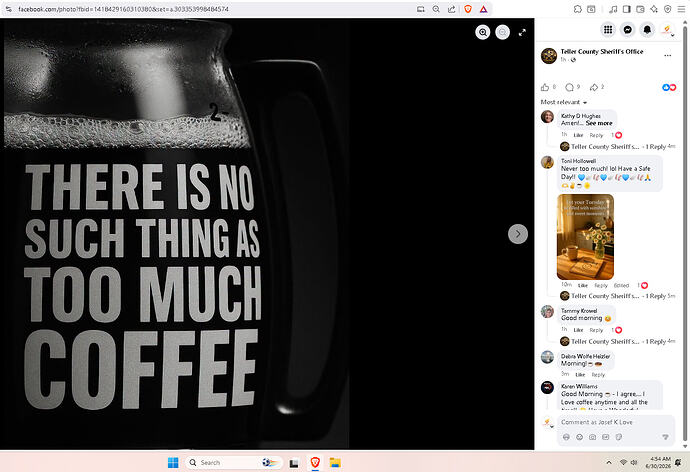
Task: Open Toni Hollowell's attached image thumbnail
Action: (585, 237)
